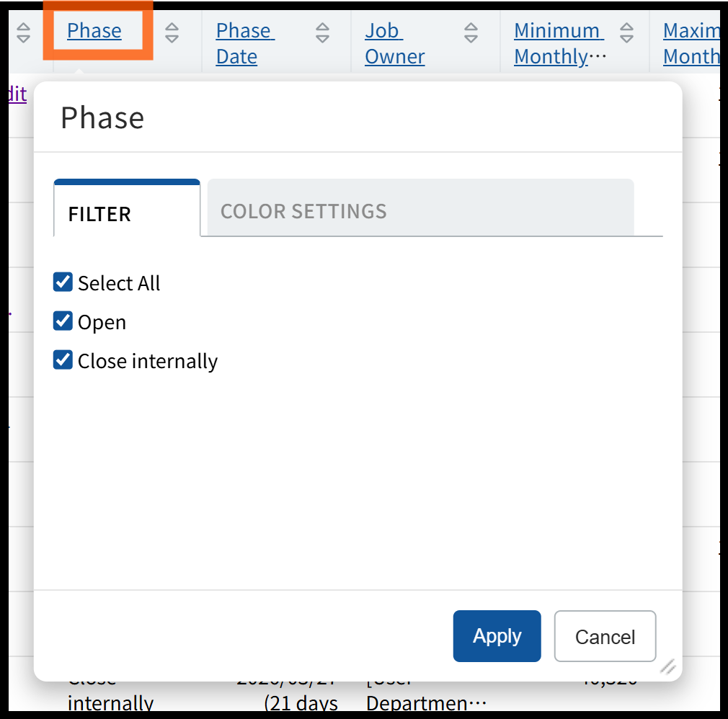Click the Open checkbox label text
The image size is (728, 719).
[102, 322]
